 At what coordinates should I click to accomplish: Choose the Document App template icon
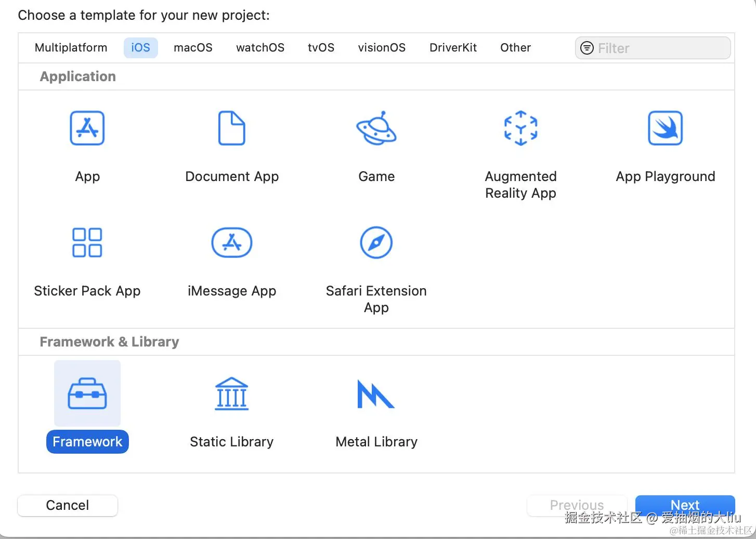coord(231,128)
